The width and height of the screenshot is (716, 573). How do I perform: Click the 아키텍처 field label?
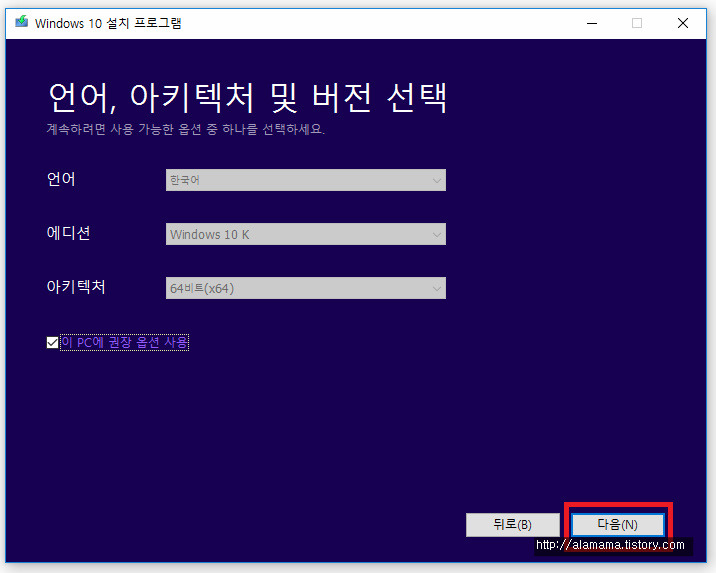(x=76, y=287)
